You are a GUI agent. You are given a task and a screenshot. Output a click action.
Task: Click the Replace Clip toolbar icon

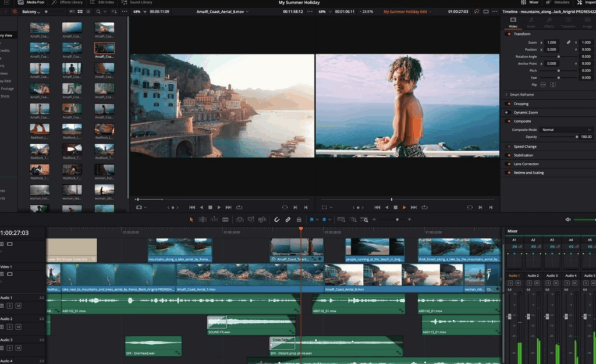click(x=262, y=219)
